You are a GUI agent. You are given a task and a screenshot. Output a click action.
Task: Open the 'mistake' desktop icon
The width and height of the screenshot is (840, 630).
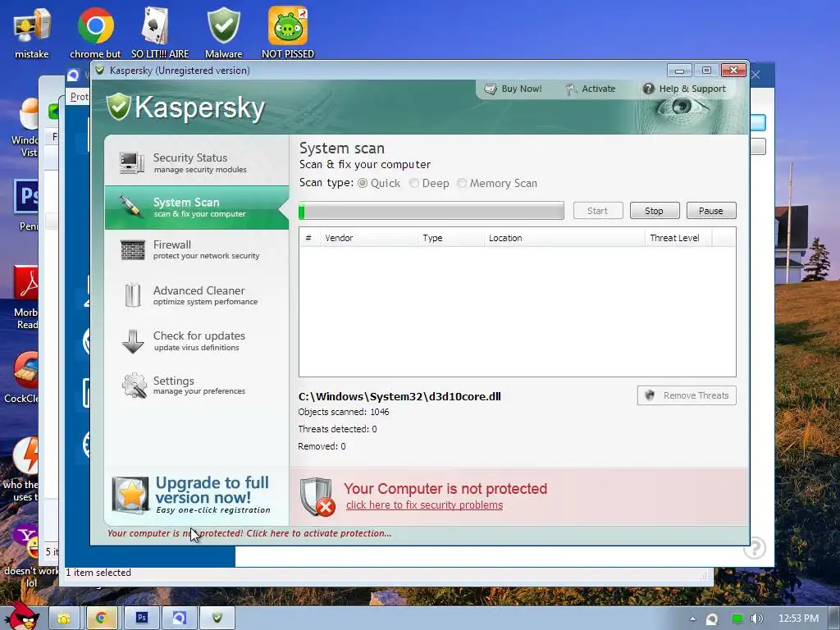[32, 32]
